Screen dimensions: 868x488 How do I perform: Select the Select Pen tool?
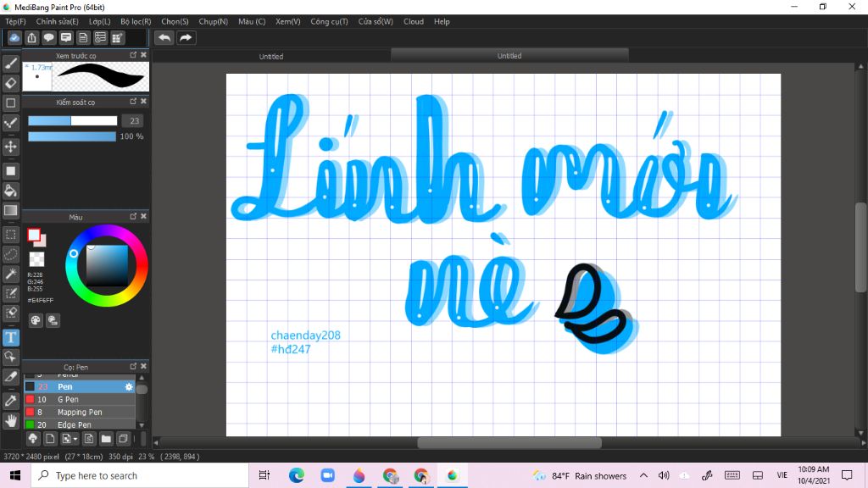pyautogui.click(x=10, y=293)
